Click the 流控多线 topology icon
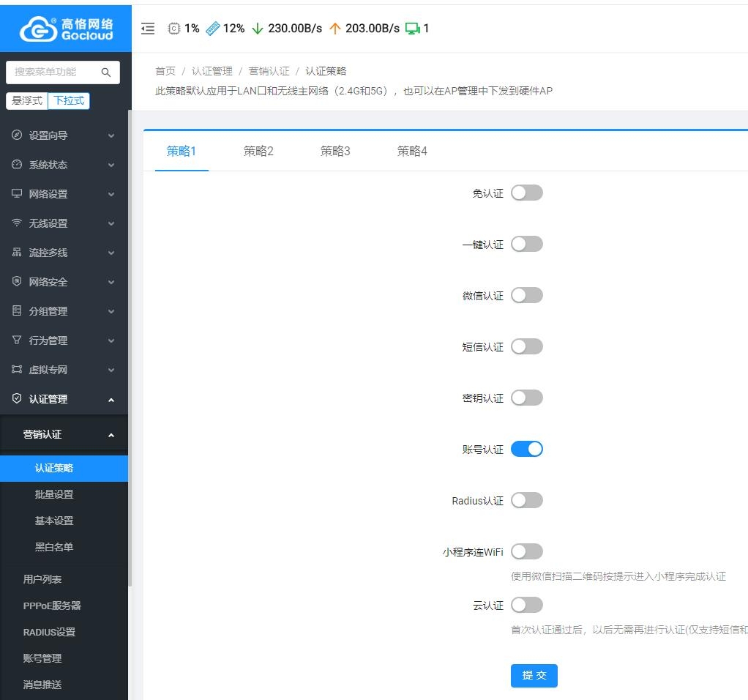The width and height of the screenshot is (748, 700). (17, 253)
